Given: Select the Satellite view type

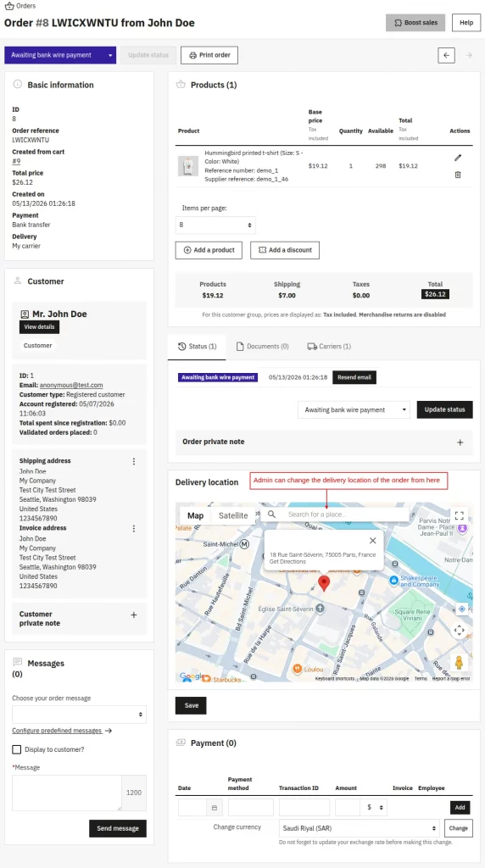Looking at the screenshot, I should click(233, 516).
